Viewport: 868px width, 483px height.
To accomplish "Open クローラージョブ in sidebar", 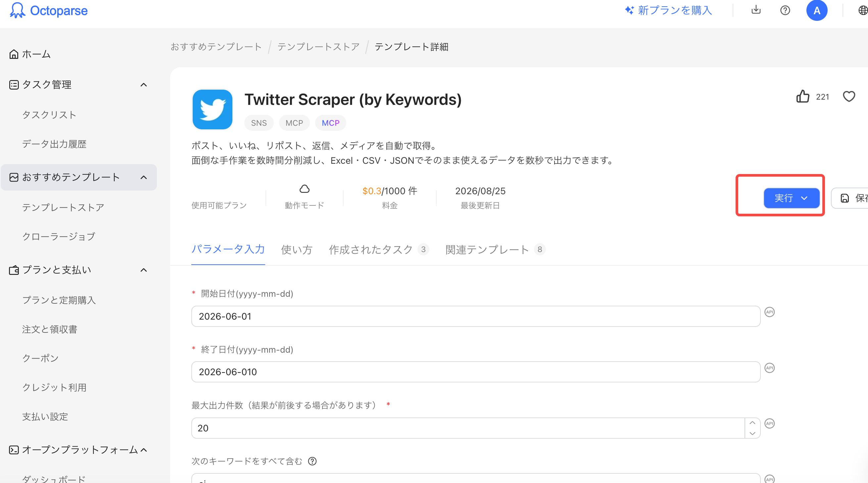I will point(59,237).
